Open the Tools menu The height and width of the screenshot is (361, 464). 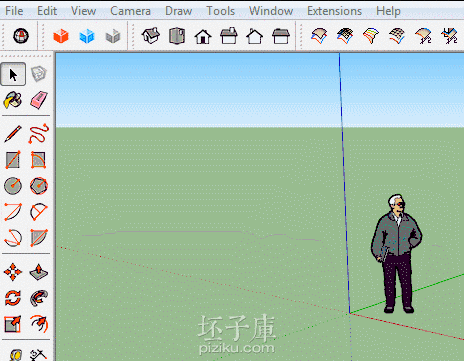pos(220,11)
